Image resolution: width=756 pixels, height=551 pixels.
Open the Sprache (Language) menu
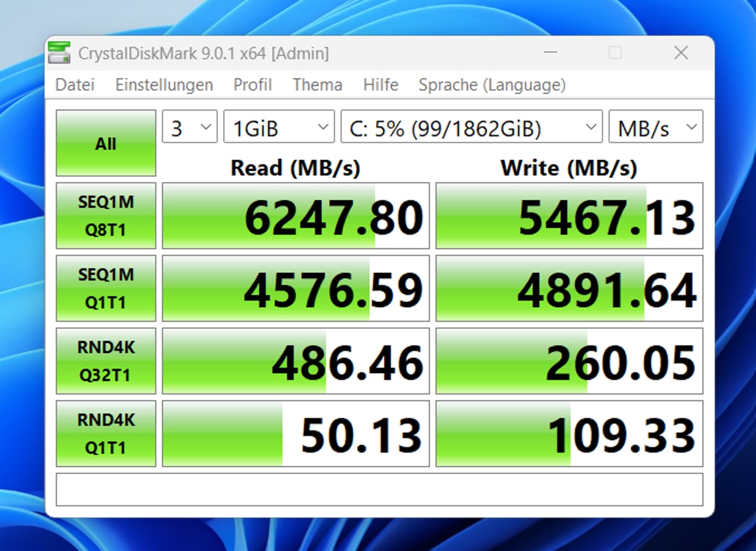click(x=492, y=85)
